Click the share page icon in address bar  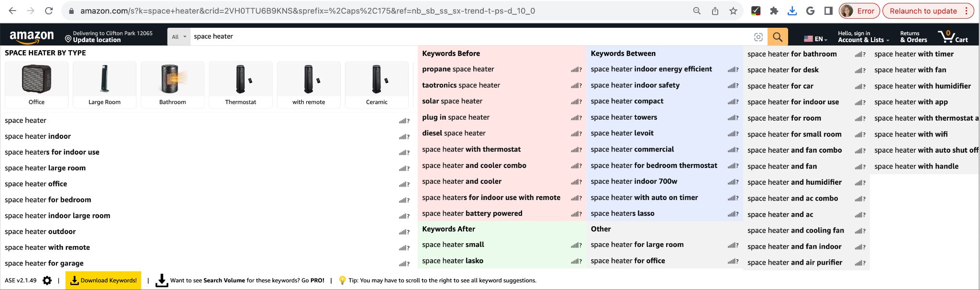coord(715,11)
